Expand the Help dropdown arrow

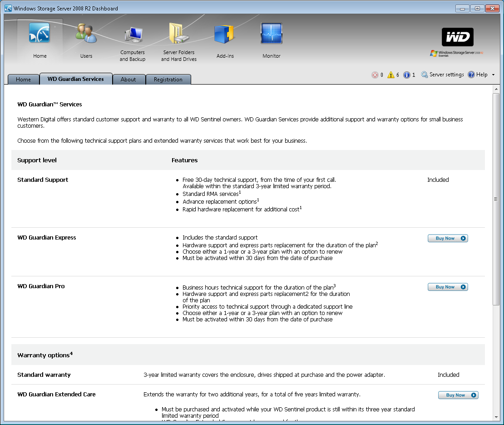tap(493, 75)
